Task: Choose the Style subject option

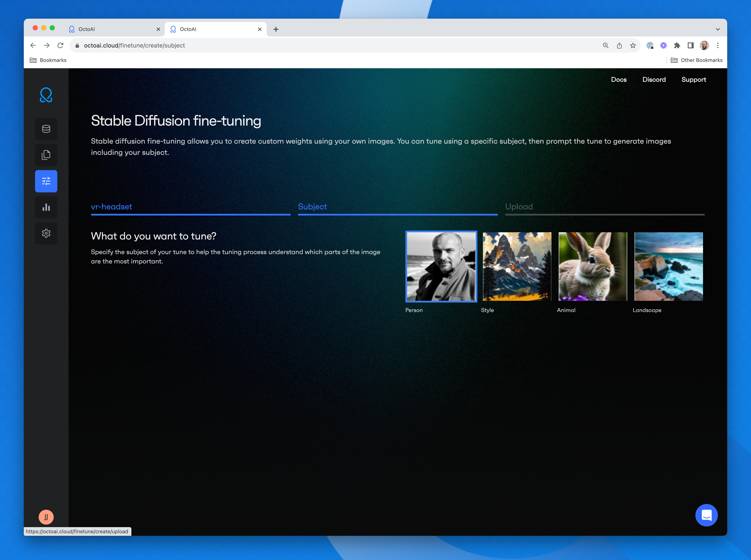Action: point(517,266)
